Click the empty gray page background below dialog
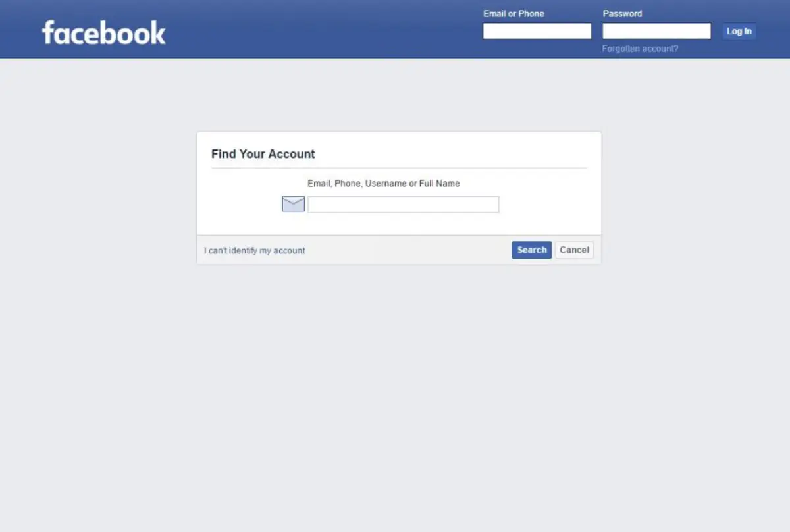The image size is (790, 532). pos(395,395)
